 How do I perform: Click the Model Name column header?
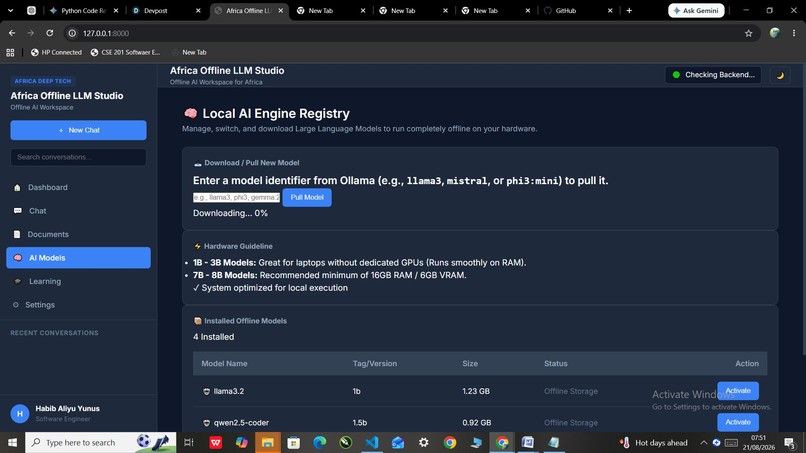(x=224, y=364)
